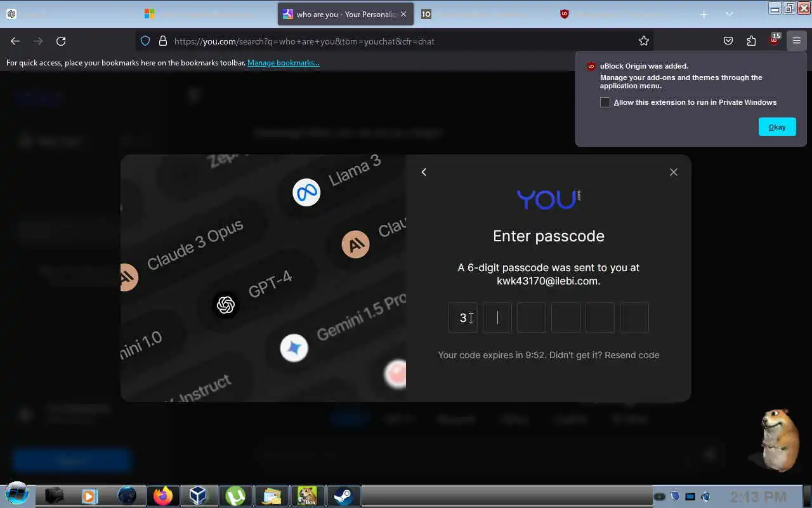
Task: Click the email address kwk43170@ilebi.com text
Action: pos(549,281)
